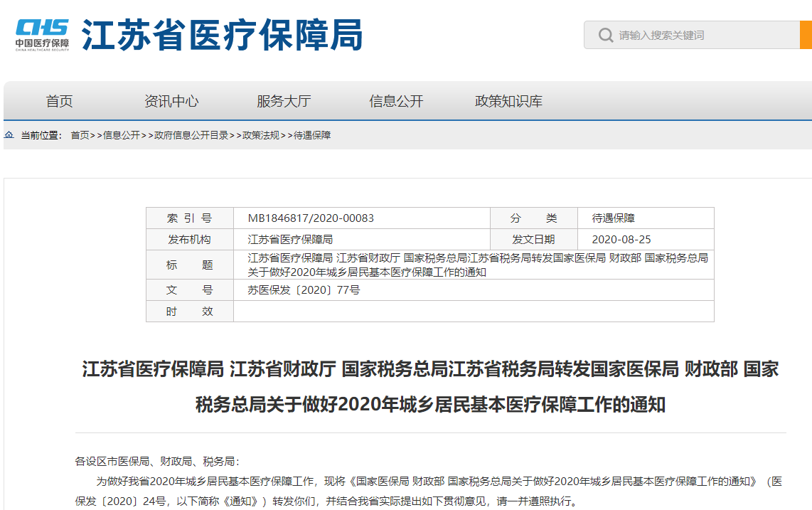Click the 首页 breadcrumb link
The height and width of the screenshot is (510, 812).
point(80,135)
